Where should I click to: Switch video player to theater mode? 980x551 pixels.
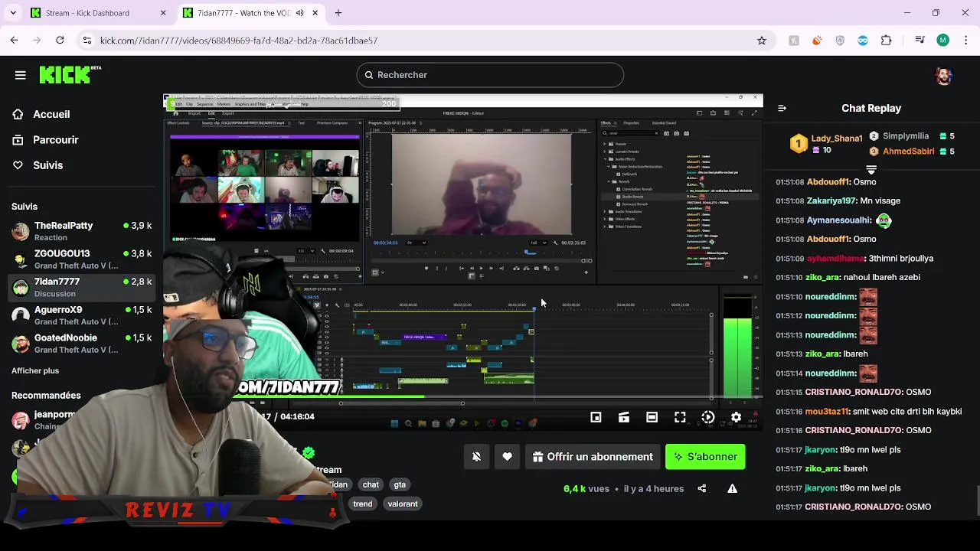click(652, 417)
